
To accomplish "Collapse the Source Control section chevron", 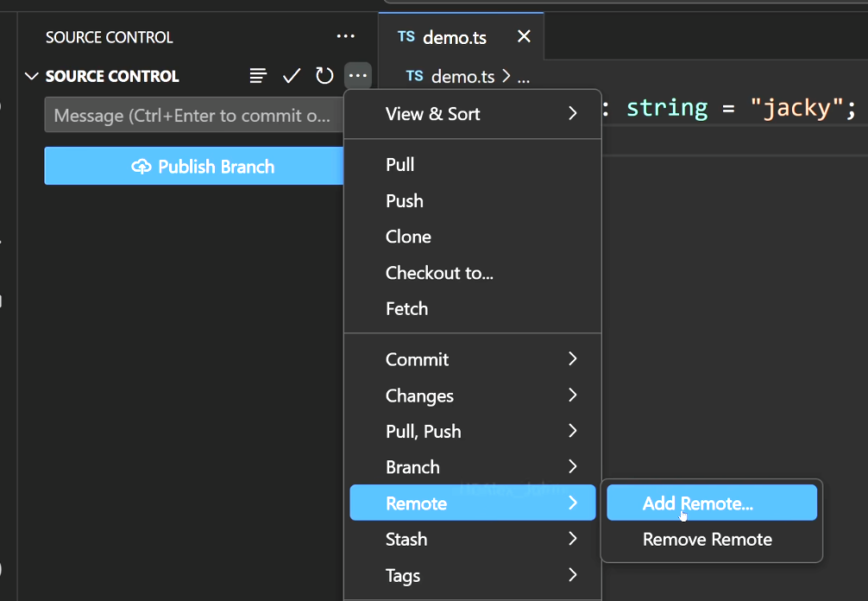I will point(32,76).
